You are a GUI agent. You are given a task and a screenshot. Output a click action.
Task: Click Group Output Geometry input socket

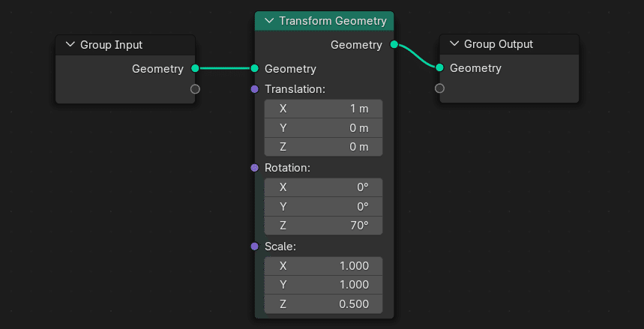pyautogui.click(x=439, y=67)
